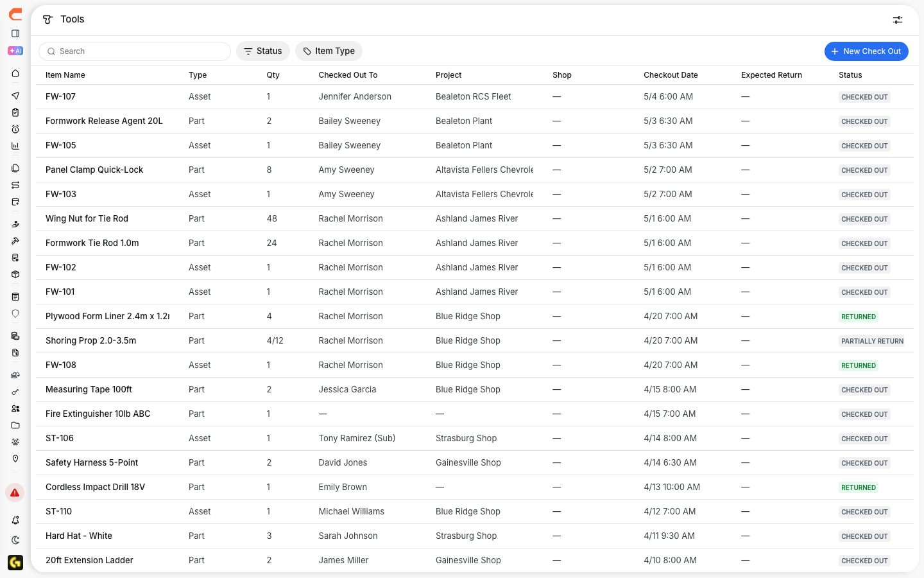
Task: Go to the Home icon in sidebar
Action: point(15,73)
